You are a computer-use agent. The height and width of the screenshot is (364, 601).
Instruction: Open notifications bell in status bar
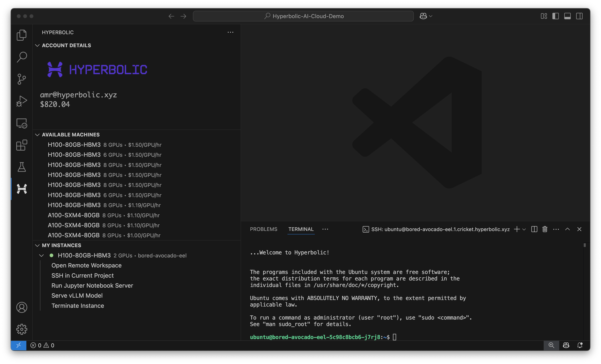pyautogui.click(x=580, y=345)
